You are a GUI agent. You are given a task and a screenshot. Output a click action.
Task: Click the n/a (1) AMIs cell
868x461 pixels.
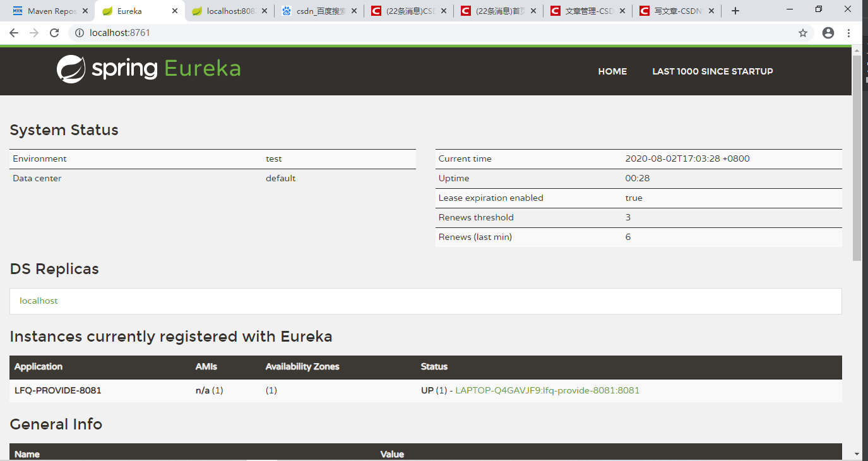210,390
